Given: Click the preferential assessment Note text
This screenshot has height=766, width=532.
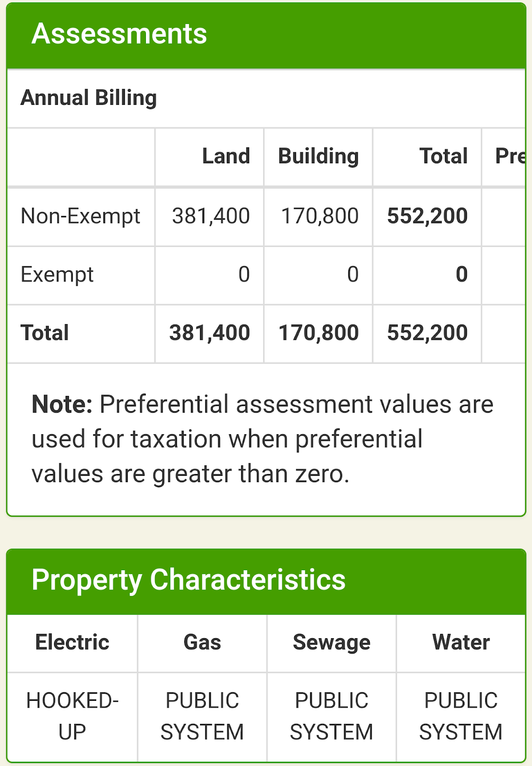Looking at the screenshot, I should (262, 439).
